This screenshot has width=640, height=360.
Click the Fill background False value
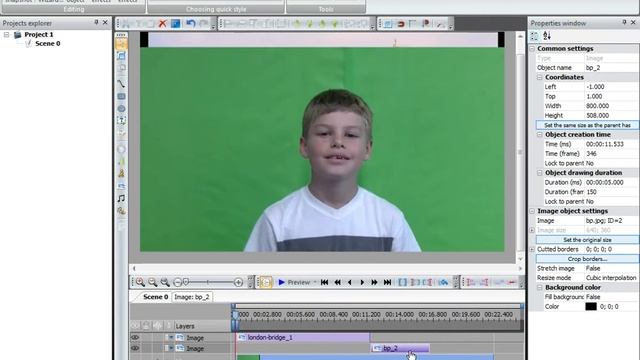611,297
